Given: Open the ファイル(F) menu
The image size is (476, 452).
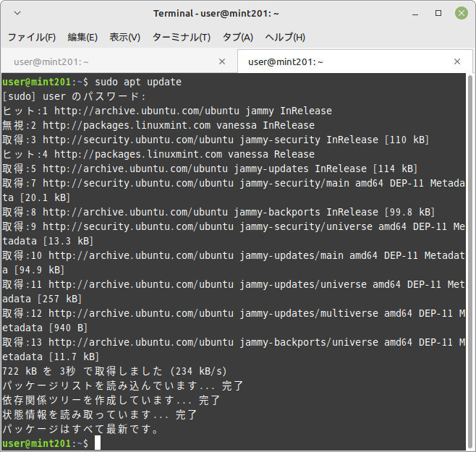Looking at the screenshot, I should pyautogui.click(x=32, y=38).
